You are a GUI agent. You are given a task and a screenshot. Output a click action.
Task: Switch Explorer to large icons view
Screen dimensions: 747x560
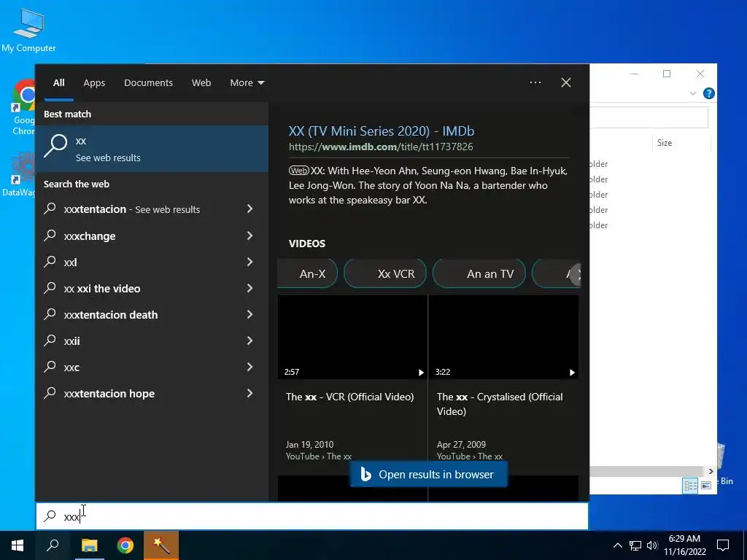tap(706, 485)
